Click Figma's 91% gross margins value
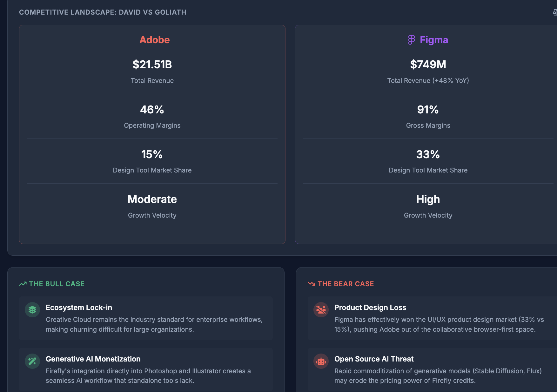Viewport: 557px width, 392px height. (x=428, y=110)
